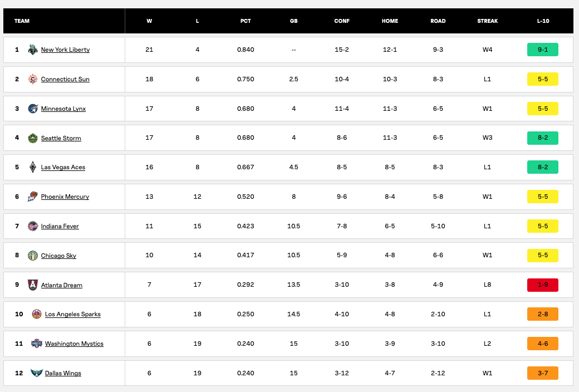The image size is (579, 392).
Task: Click the Seattle Storm team logo
Action: click(x=33, y=138)
